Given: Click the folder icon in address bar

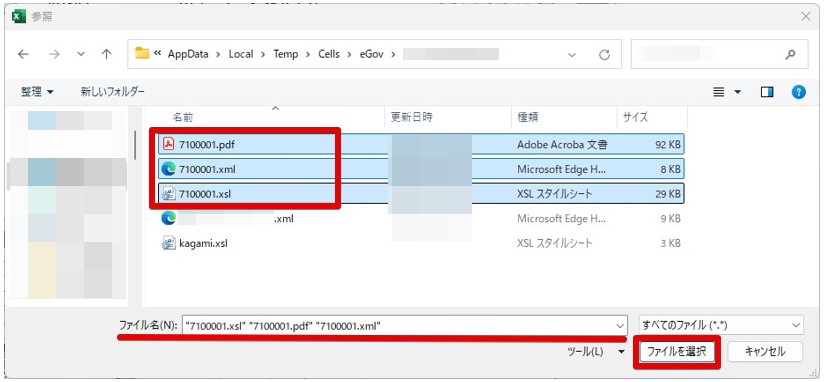Looking at the screenshot, I should point(142,53).
